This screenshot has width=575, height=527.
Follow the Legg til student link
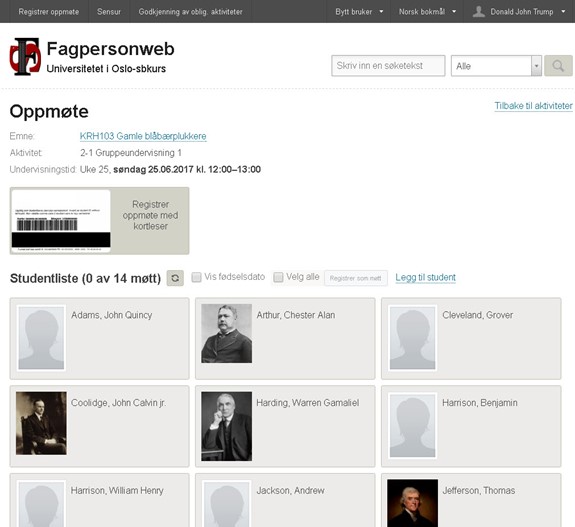point(425,278)
